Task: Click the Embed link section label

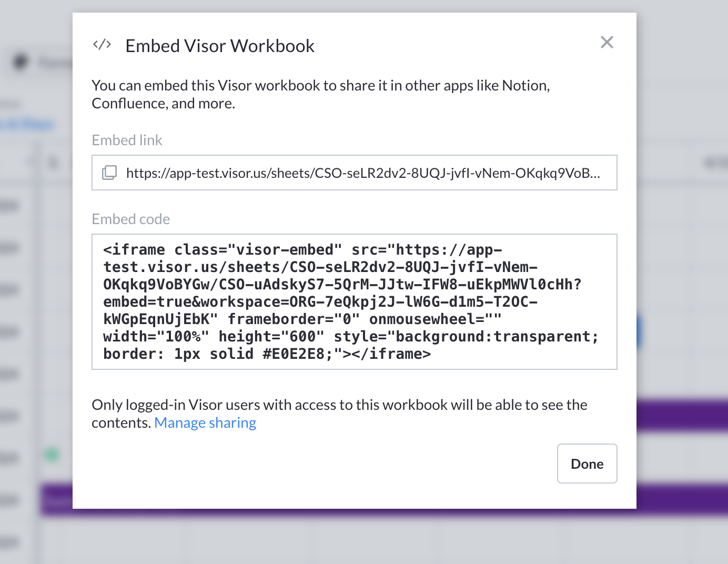Action: click(127, 140)
